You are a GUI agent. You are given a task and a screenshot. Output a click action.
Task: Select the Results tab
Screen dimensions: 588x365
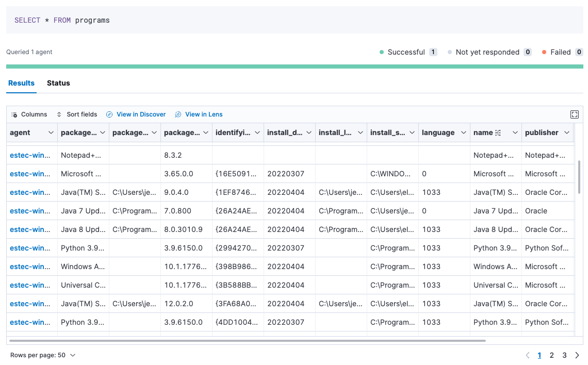(x=21, y=83)
